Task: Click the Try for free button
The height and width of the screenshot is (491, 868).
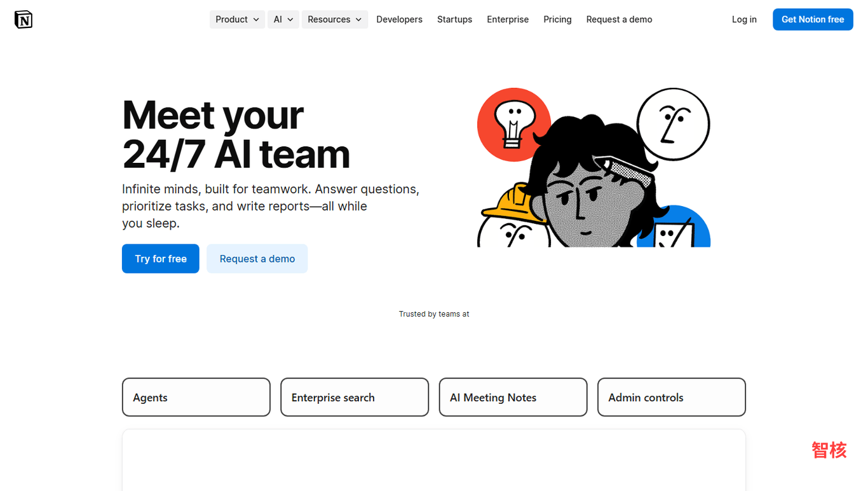Action: click(x=161, y=259)
